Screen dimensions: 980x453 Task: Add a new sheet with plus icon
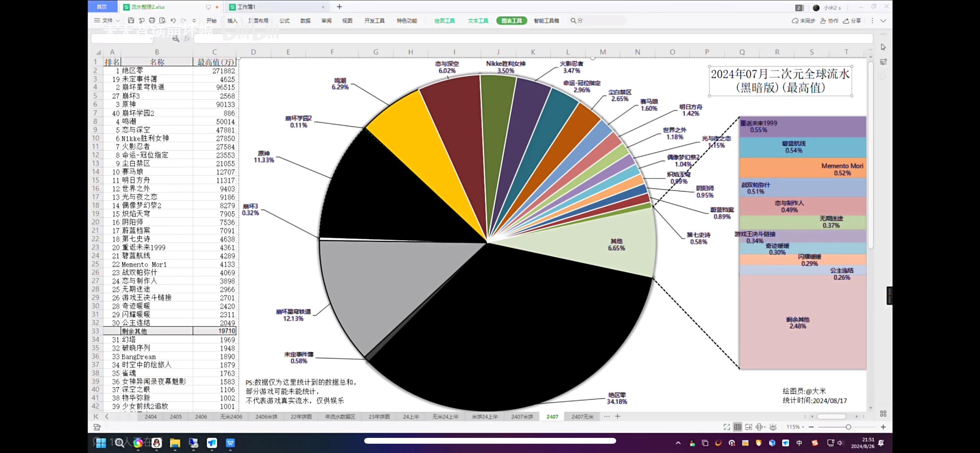coord(618,416)
